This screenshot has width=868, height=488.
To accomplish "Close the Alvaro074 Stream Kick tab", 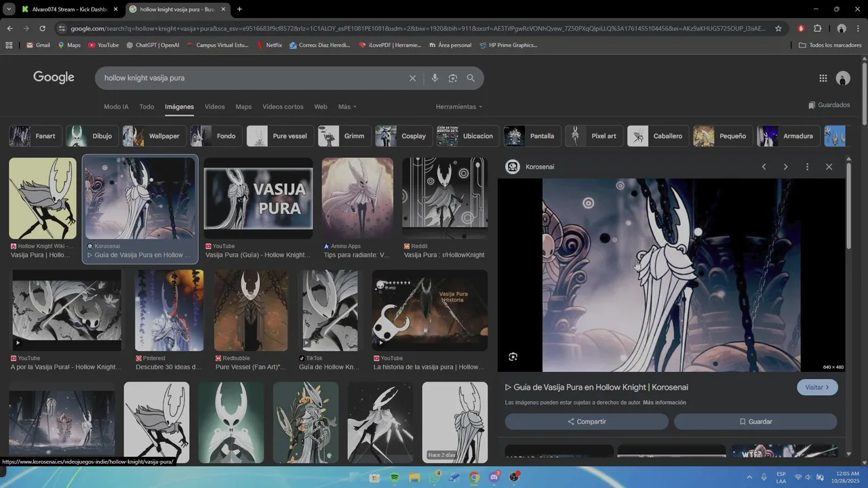I will point(116,9).
